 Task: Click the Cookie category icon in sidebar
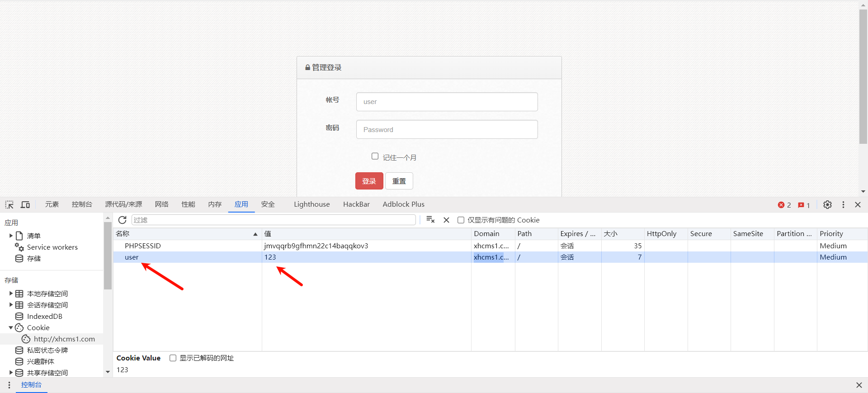click(x=19, y=327)
